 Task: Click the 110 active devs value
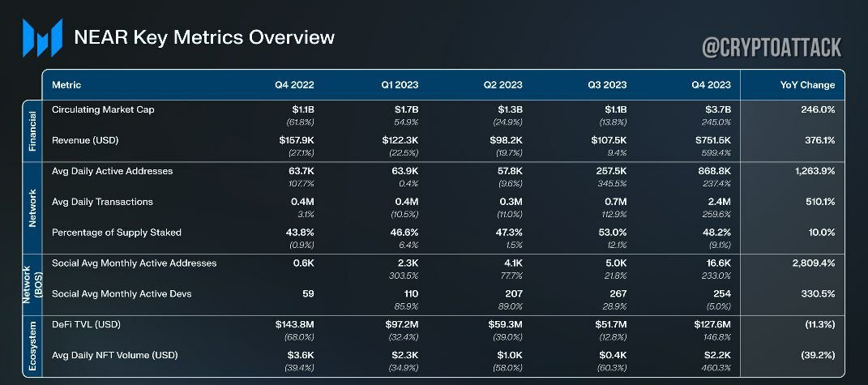point(411,293)
